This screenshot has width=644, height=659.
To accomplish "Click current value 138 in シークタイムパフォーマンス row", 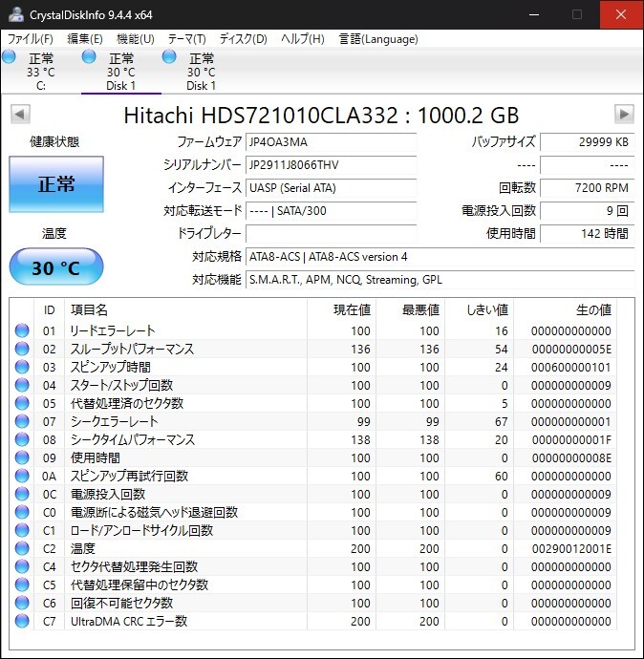I will tap(360, 439).
